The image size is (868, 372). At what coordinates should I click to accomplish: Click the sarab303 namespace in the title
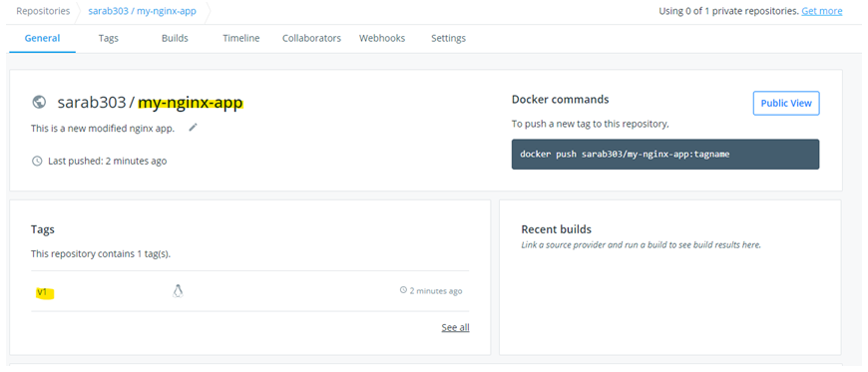pos(92,103)
